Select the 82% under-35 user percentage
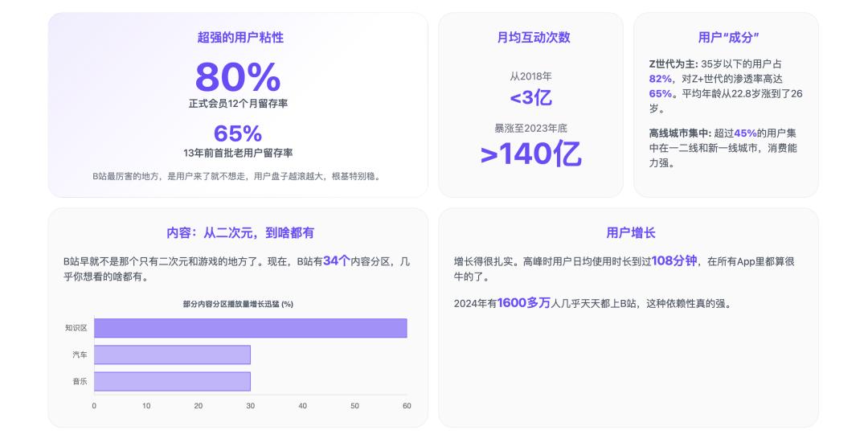Image resolution: width=868 pixels, height=447 pixels. (661, 79)
